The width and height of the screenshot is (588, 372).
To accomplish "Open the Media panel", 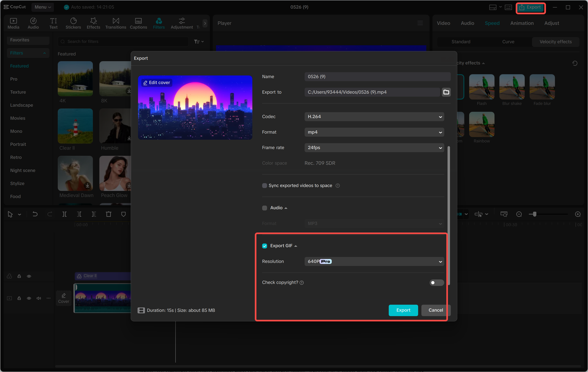I will pyautogui.click(x=13, y=23).
